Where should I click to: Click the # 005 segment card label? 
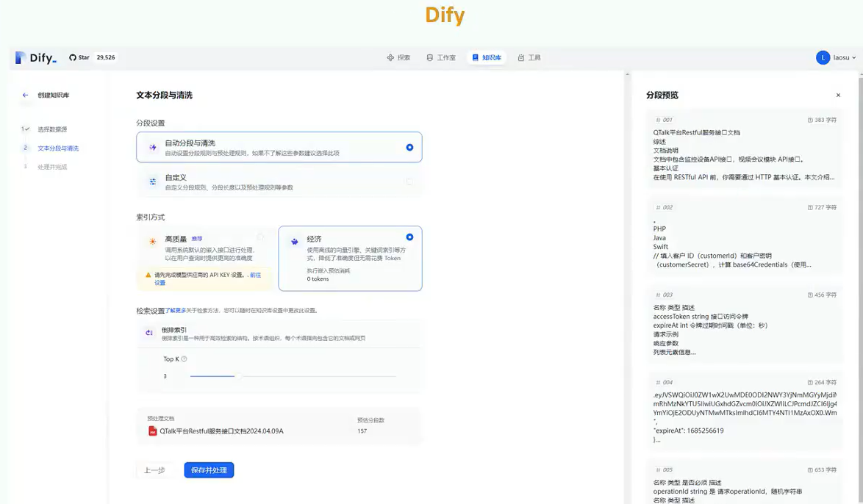(664, 470)
